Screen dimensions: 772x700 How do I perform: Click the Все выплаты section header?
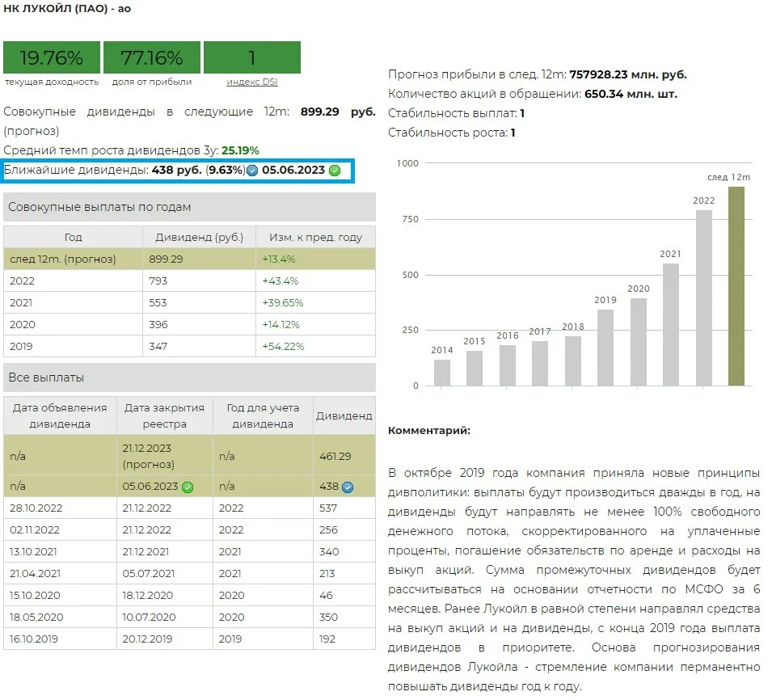pyautogui.click(x=189, y=377)
